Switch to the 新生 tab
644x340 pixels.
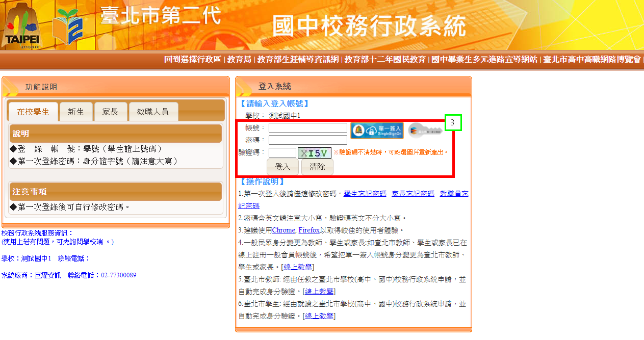click(x=76, y=112)
